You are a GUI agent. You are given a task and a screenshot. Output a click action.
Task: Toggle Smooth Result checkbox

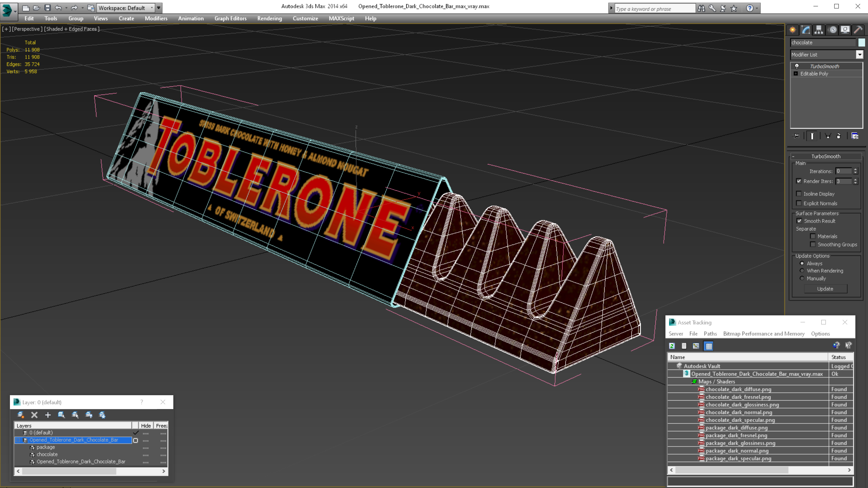[799, 221]
